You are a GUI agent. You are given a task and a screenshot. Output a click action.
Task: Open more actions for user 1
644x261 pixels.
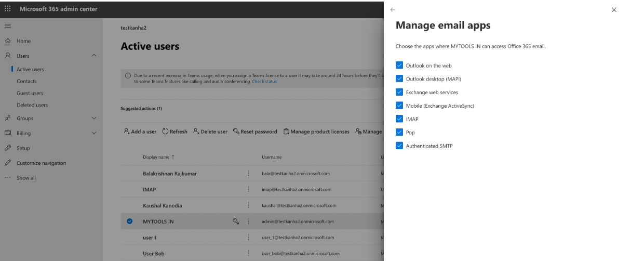click(249, 238)
